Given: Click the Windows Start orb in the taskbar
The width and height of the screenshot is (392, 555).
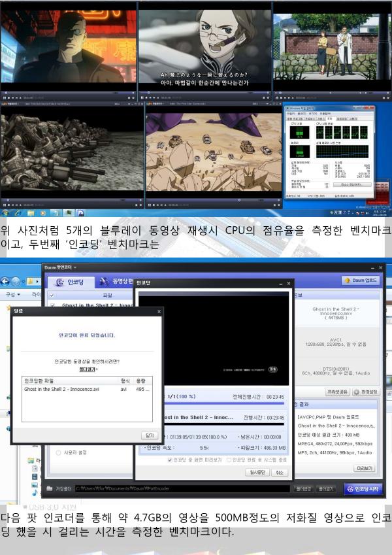Looking at the screenshot, I should 5,213.
